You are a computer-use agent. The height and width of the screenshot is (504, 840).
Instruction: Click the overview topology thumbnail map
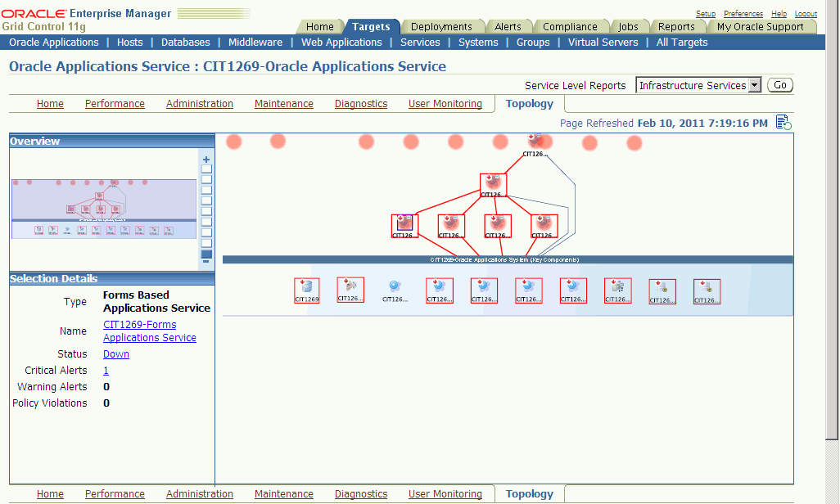click(104, 209)
